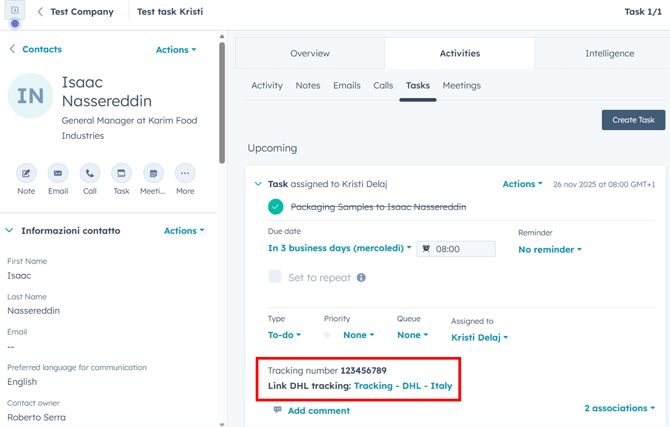Click the left panel vertical scrollbar
The height and width of the screenshot is (427, 670).
[221, 100]
